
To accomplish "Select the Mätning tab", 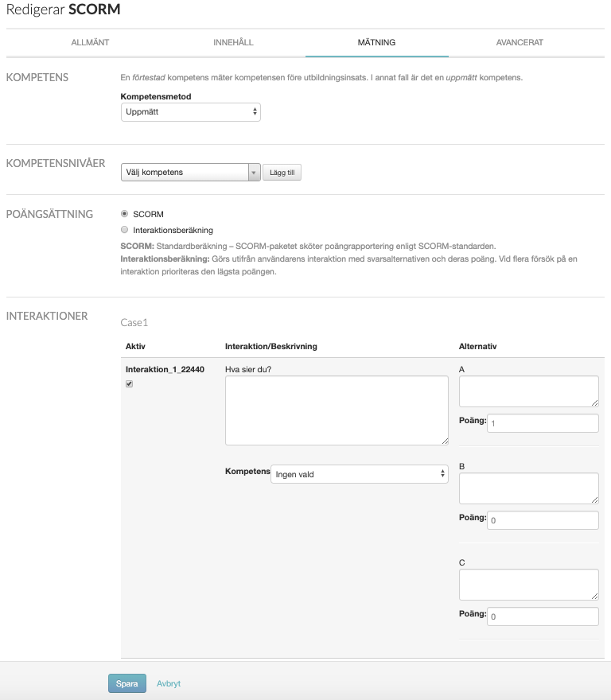I will point(376,42).
